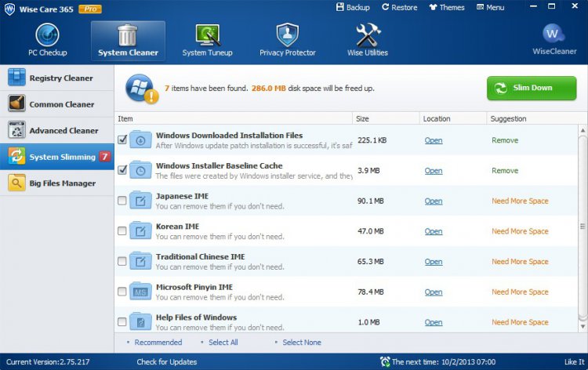Viewport: 588px width, 370px height.
Task: Click the Help Files of Windows folder icon
Action: coord(140,321)
